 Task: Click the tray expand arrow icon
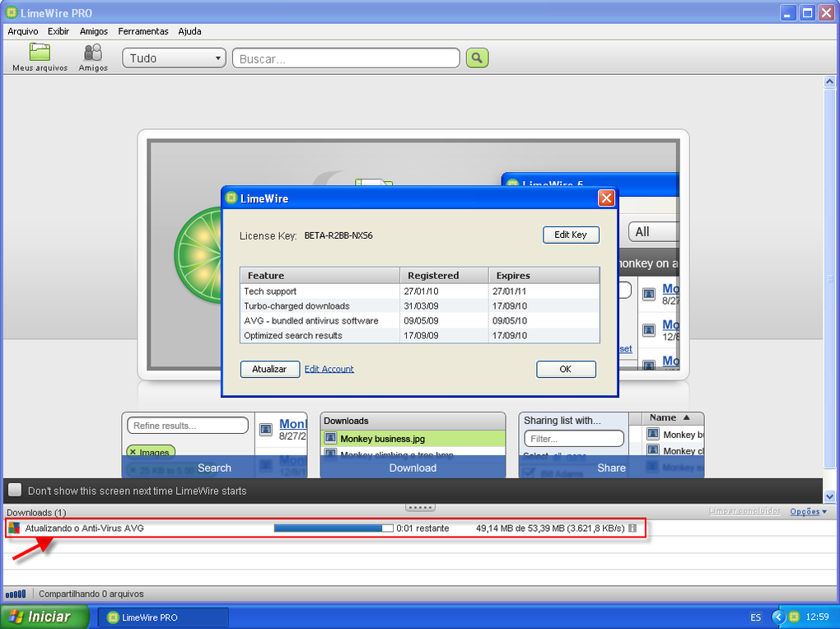point(778,617)
